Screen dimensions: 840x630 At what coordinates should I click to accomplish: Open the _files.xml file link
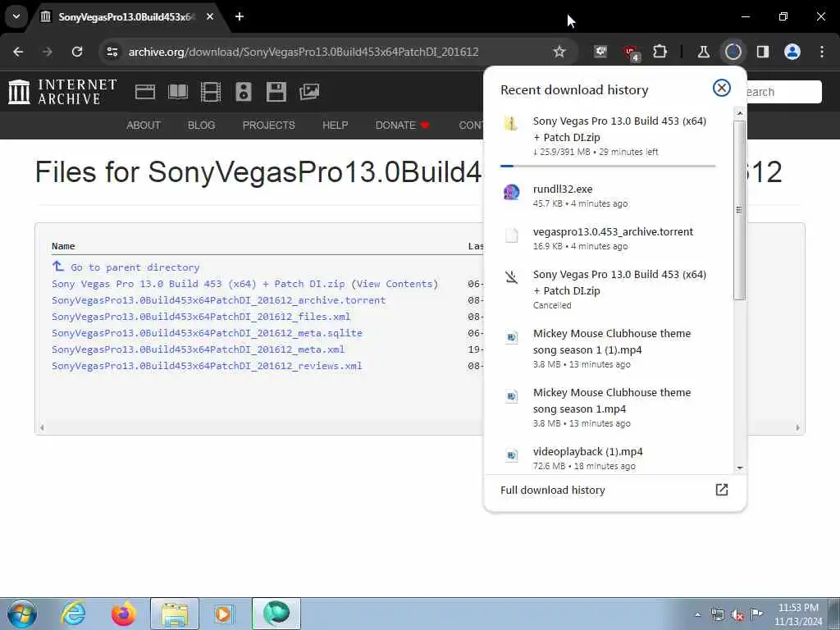point(201,317)
